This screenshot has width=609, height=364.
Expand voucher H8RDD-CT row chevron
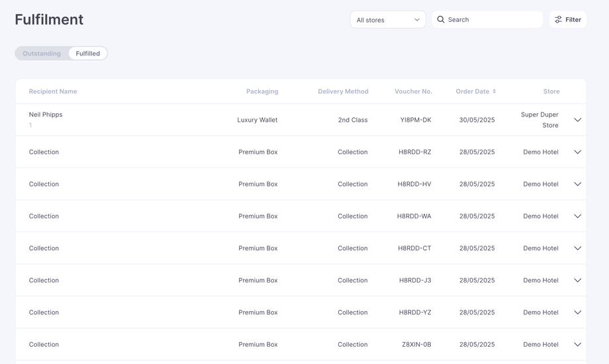(x=577, y=248)
